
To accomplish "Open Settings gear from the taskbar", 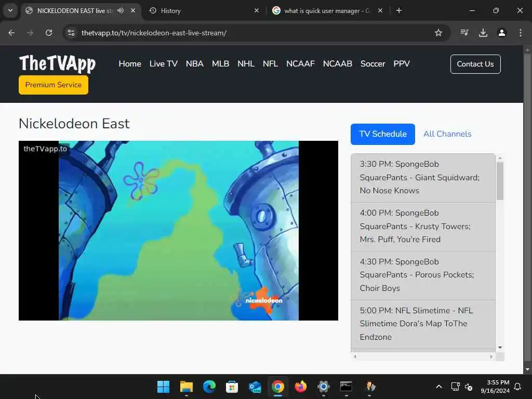I will click(x=323, y=387).
